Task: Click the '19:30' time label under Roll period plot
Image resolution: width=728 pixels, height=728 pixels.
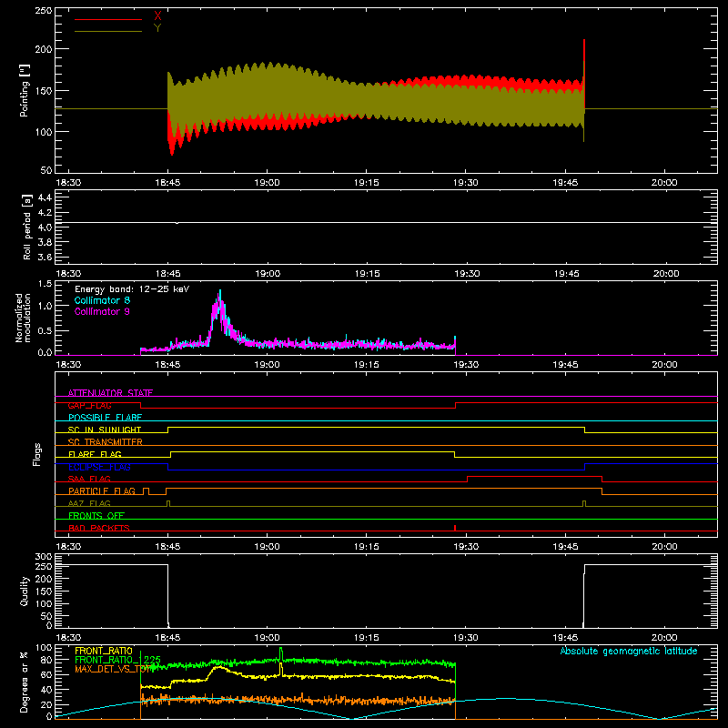Action: coord(467,274)
